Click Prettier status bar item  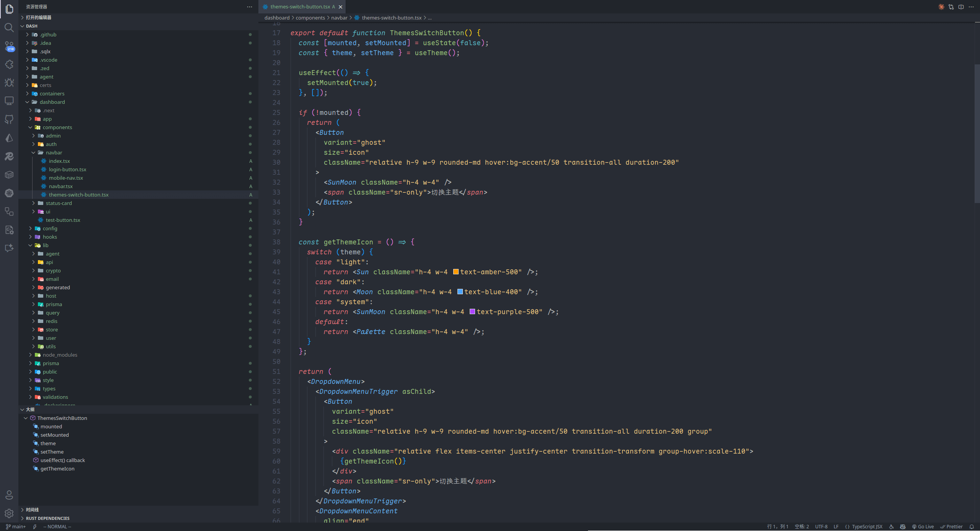pyautogui.click(x=952, y=527)
